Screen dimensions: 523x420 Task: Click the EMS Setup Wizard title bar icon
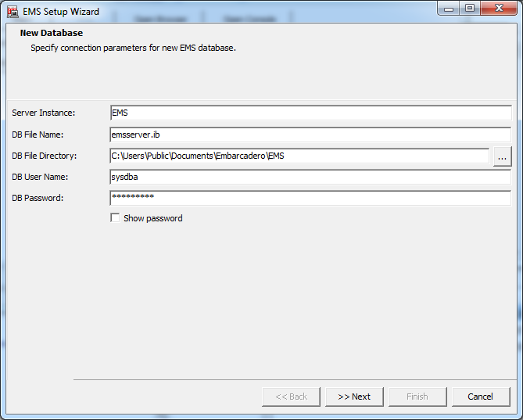(13, 12)
